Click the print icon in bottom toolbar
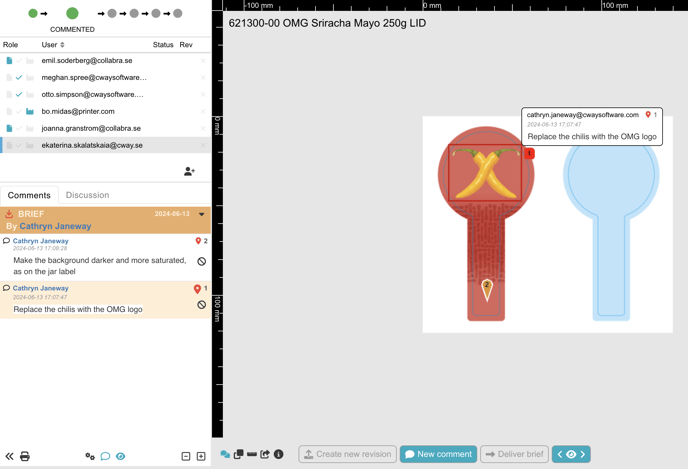This screenshot has height=469, width=688. [25, 456]
